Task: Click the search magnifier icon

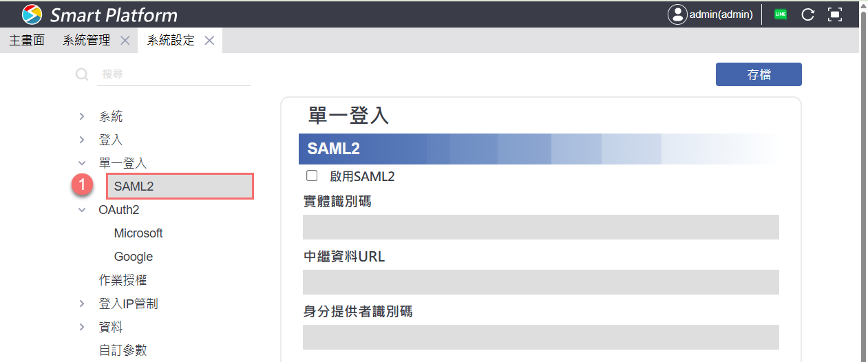Action: point(82,74)
